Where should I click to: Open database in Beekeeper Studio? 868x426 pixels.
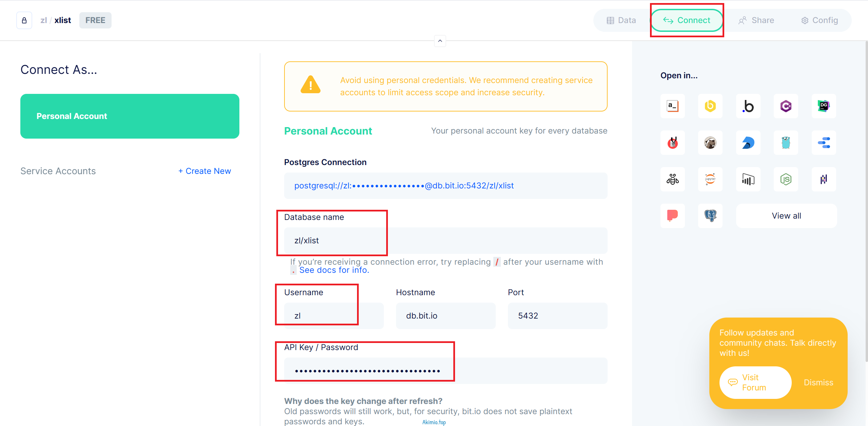(710, 106)
